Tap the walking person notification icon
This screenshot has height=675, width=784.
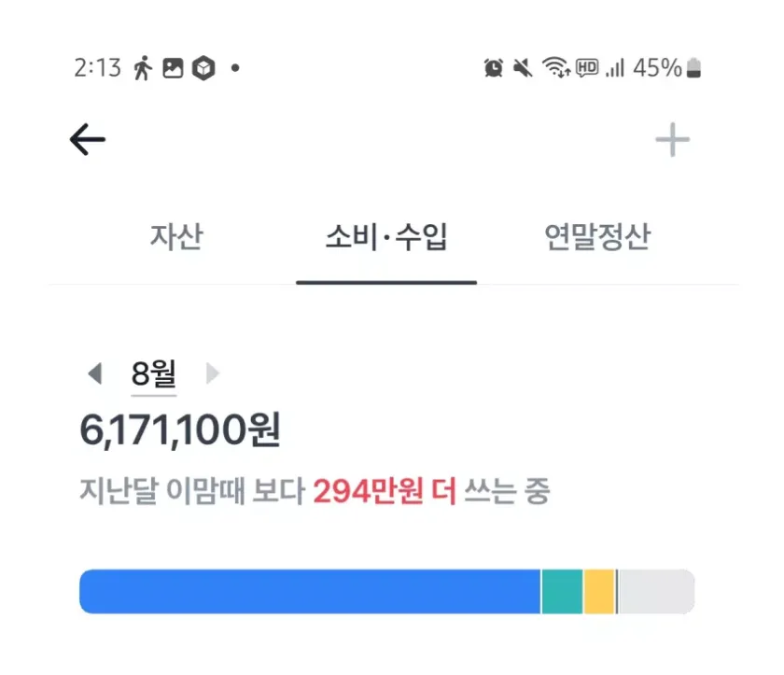pos(143,68)
